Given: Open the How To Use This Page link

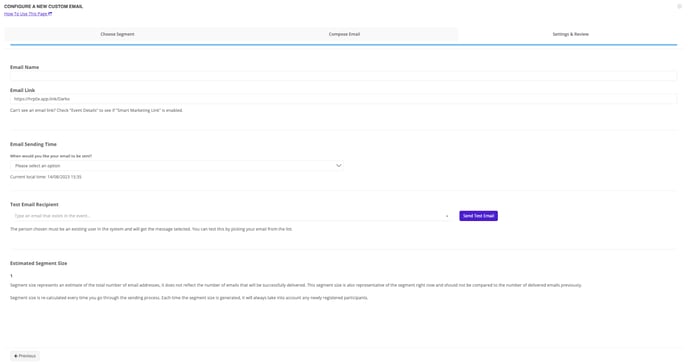Looking at the screenshot, I should tap(28, 14).
